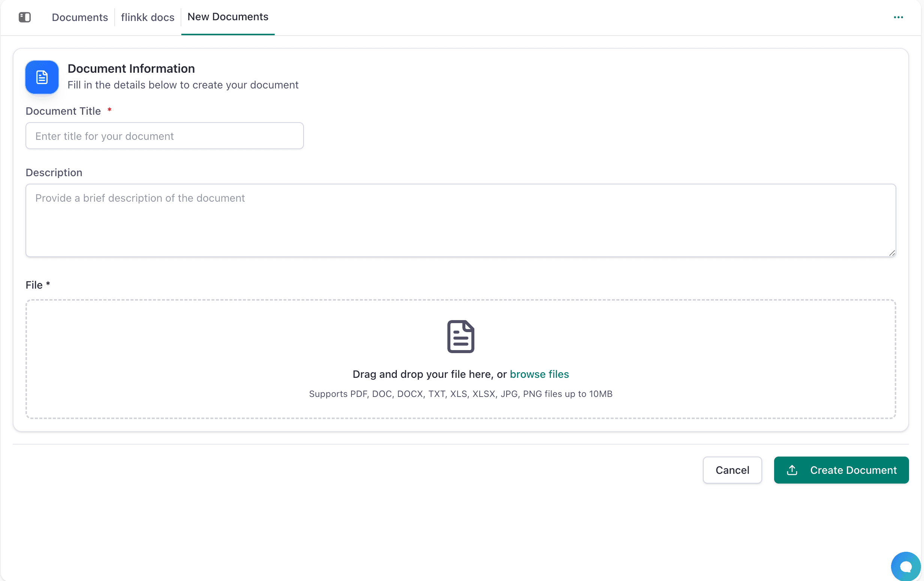
Task: Click into the Description text area
Action: [461, 220]
